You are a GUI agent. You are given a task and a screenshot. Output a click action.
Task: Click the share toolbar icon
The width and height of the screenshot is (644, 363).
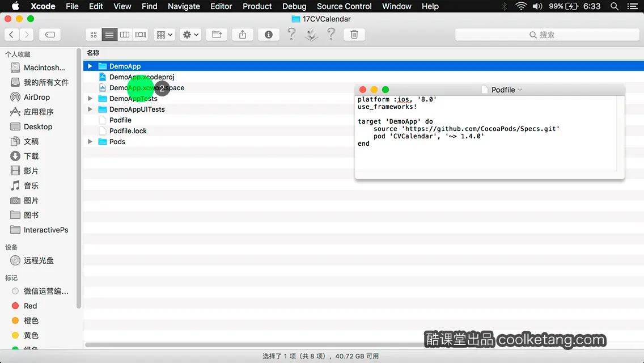click(243, 35)
